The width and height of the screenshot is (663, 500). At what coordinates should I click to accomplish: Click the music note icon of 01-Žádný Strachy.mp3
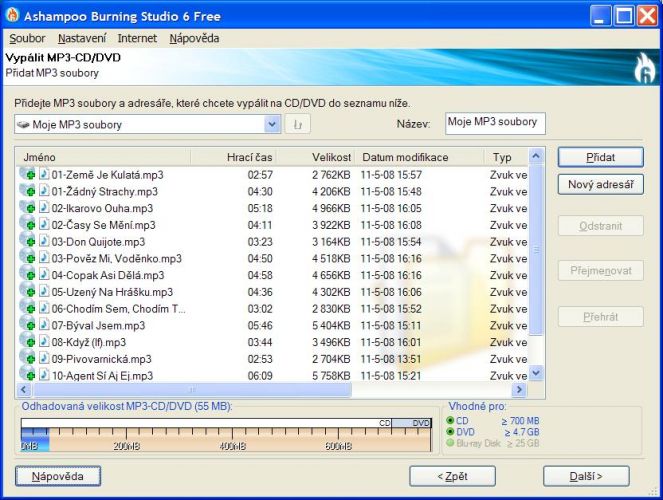coord(44,191)
